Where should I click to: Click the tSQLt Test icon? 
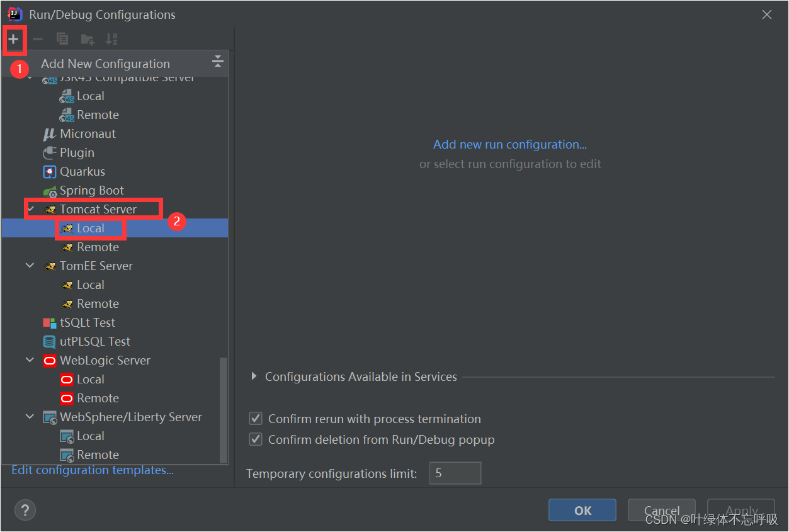[50, 322]
